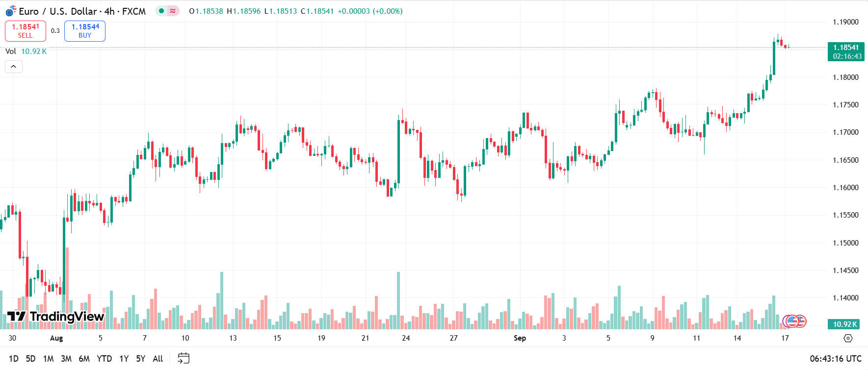Image resolution: width=868 pixels, height=370 pixels.
Task: Open Euro / U.S. Dollar symbol title
Action: coord(82,11)
